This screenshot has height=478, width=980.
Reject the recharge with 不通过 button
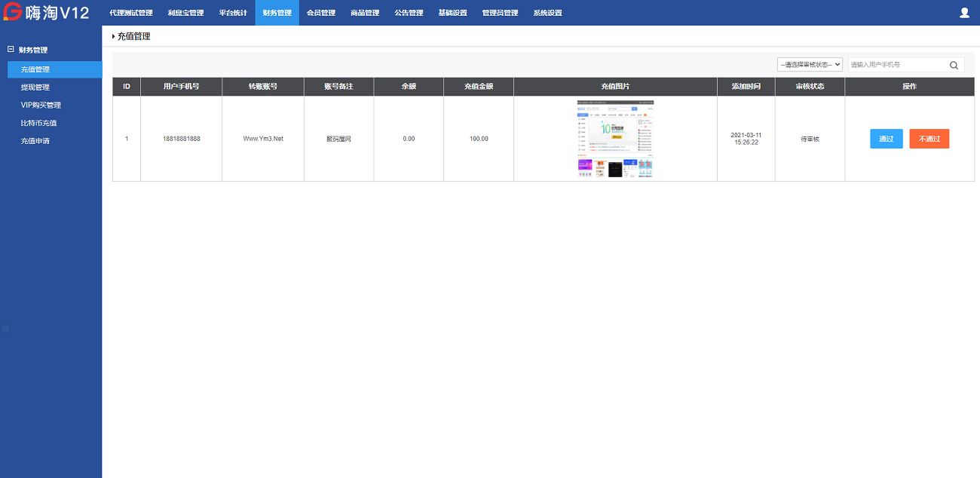click(929, 139)
